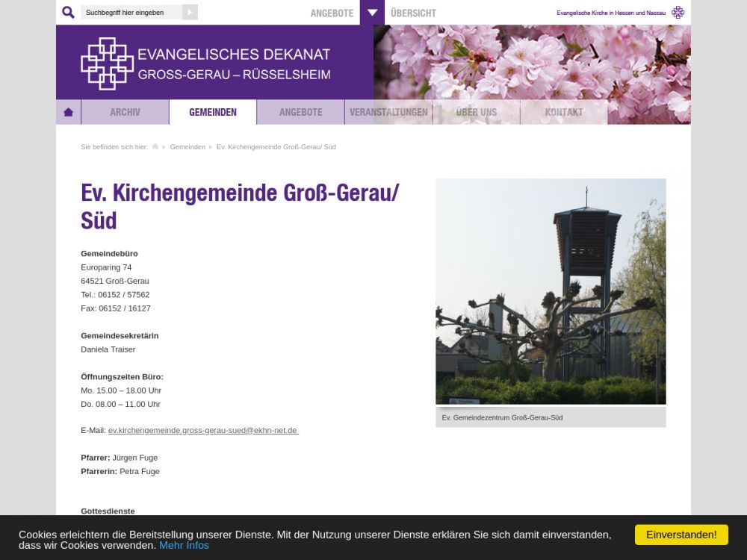Click the home icon in navigation bar
Image resolution: width=747 pixels, height=560 pixels.
pos(69,112)
